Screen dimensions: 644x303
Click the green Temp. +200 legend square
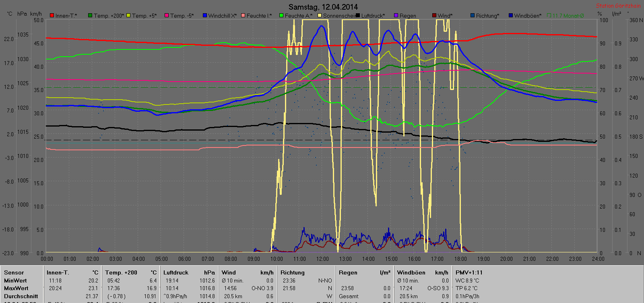point(90,16)
